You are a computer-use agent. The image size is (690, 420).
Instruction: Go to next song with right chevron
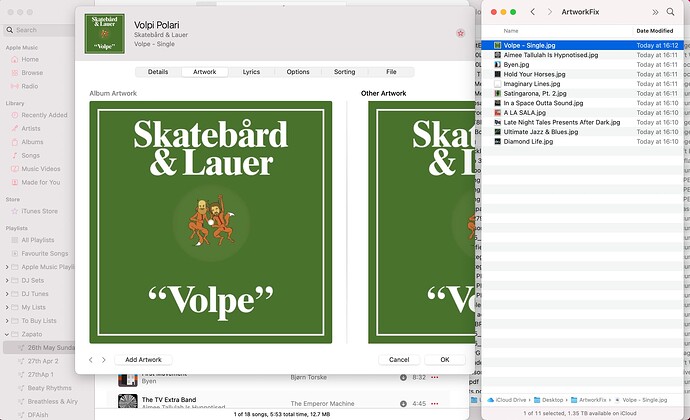[x=104, y=360]
